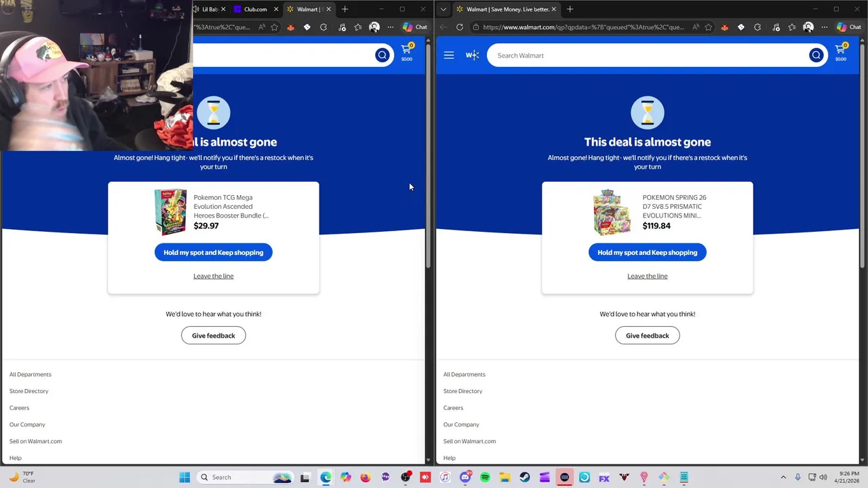Open File Explorer from the taskbar
The image size is (868, 488).
[505, 477]
